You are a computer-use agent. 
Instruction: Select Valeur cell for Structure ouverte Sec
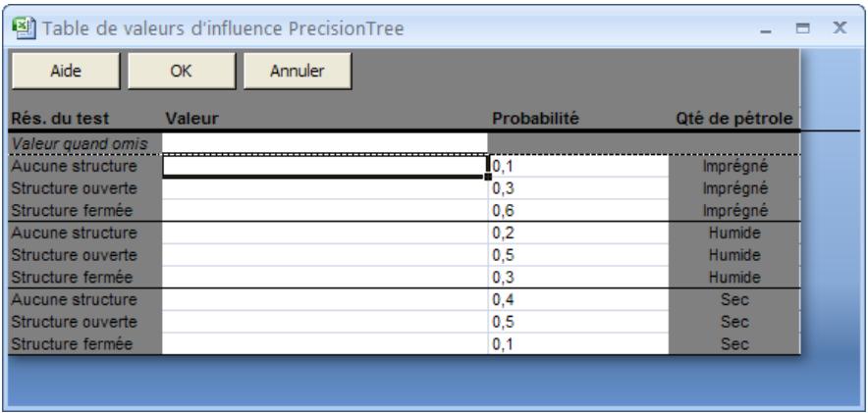pyautogui.click(x=325, y=322)
